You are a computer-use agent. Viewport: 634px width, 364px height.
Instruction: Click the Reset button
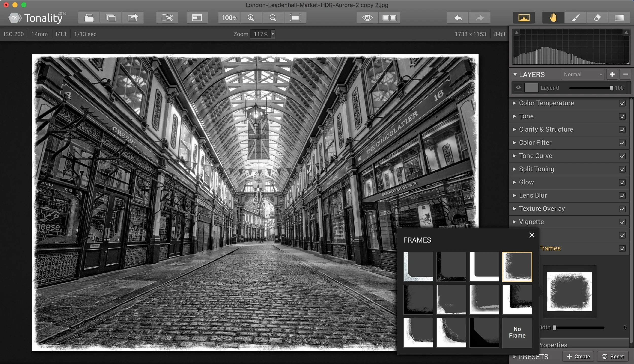[x=613, y=356]
